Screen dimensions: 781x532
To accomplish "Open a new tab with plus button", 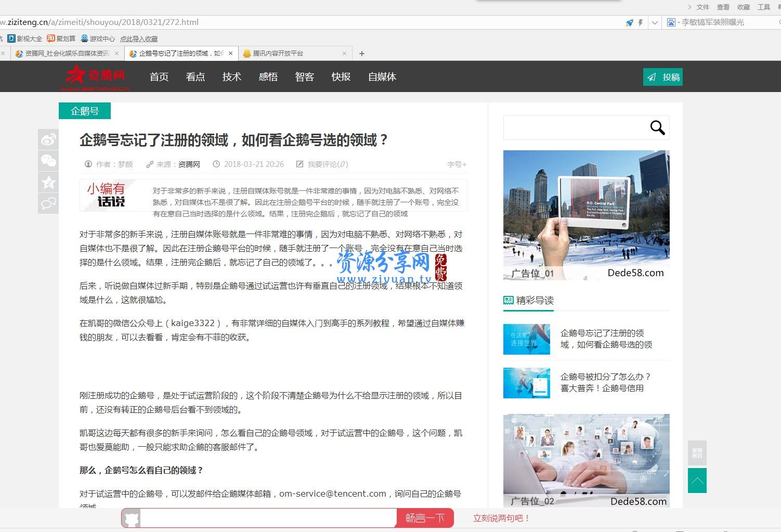I will [362, 53].
